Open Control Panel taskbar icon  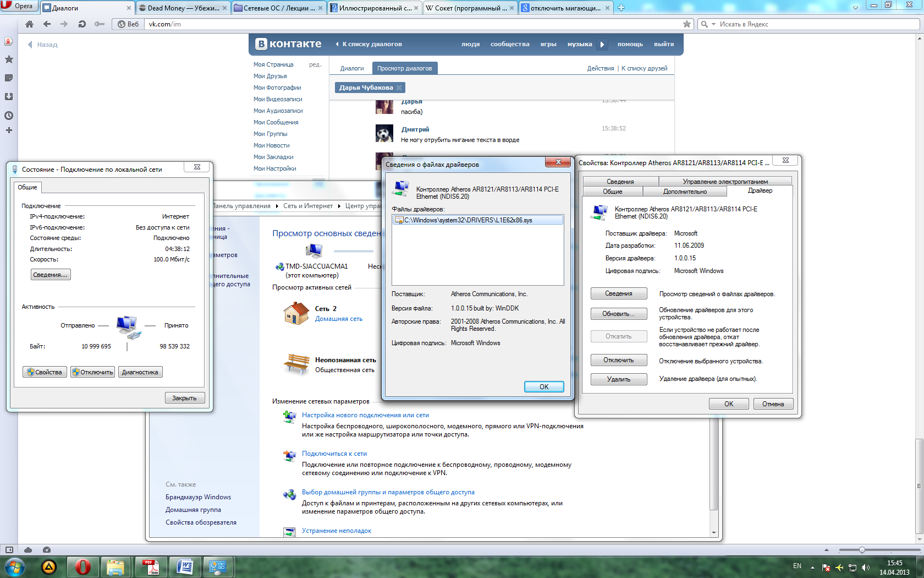click(218, 567)
